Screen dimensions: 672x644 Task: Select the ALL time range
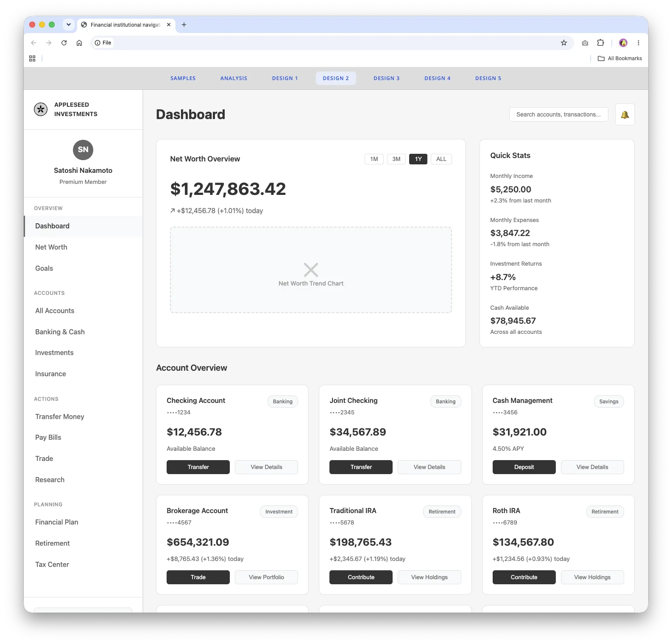tap(441, 159)
